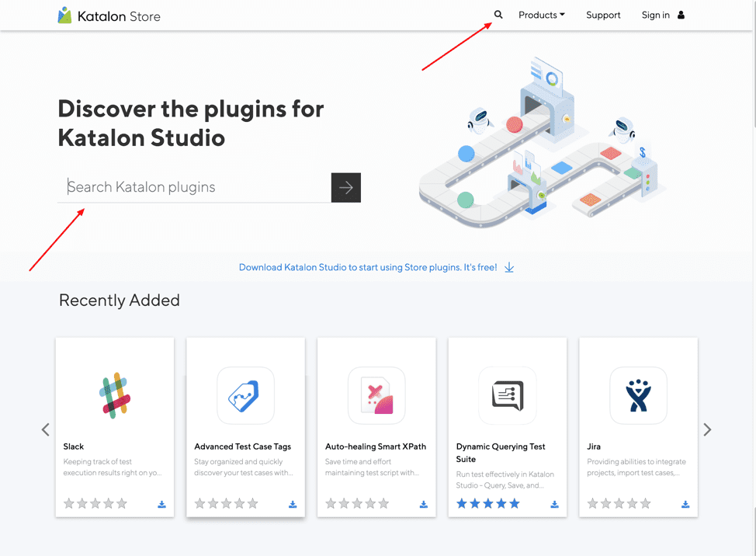This screenshot has width=756, height=556.
Task: Click Sign in link
Action: [x=655, y=15]
